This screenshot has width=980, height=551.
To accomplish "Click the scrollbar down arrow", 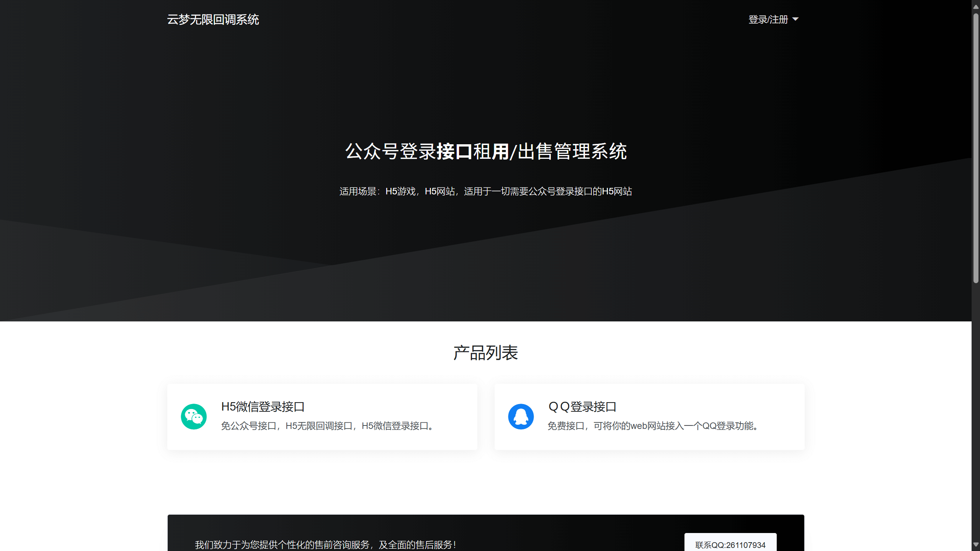I will pos(976,544).
